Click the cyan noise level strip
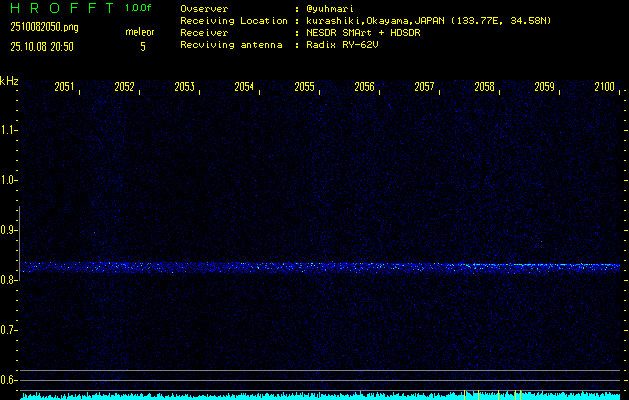This screenshot has width=629, height=400. [321, 396]
